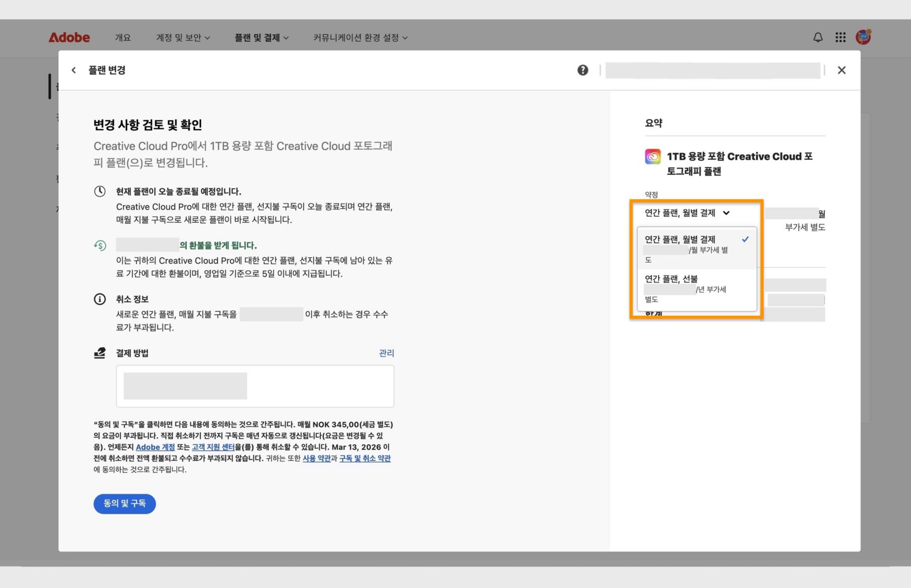Click the payment method details box
The width and height of the screenshot is (911, 588).
point(255,386)
